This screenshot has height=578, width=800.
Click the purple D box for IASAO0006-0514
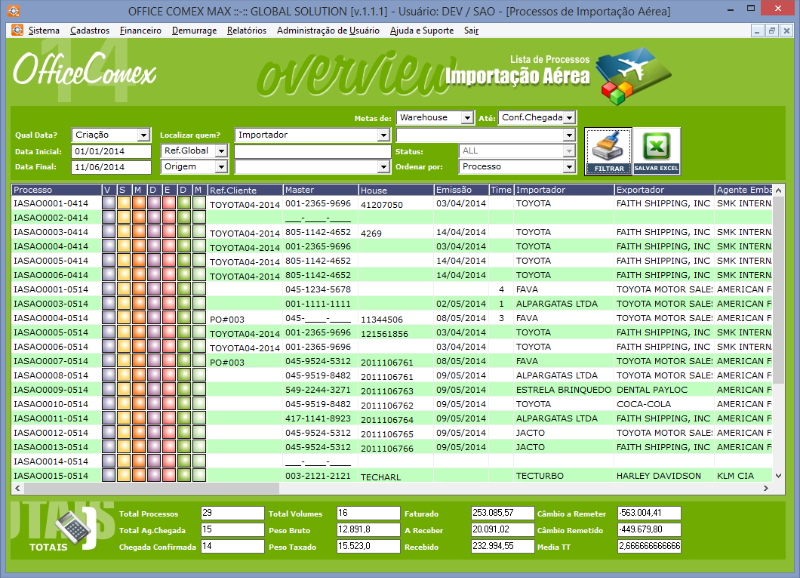click(x=154, y=346)
